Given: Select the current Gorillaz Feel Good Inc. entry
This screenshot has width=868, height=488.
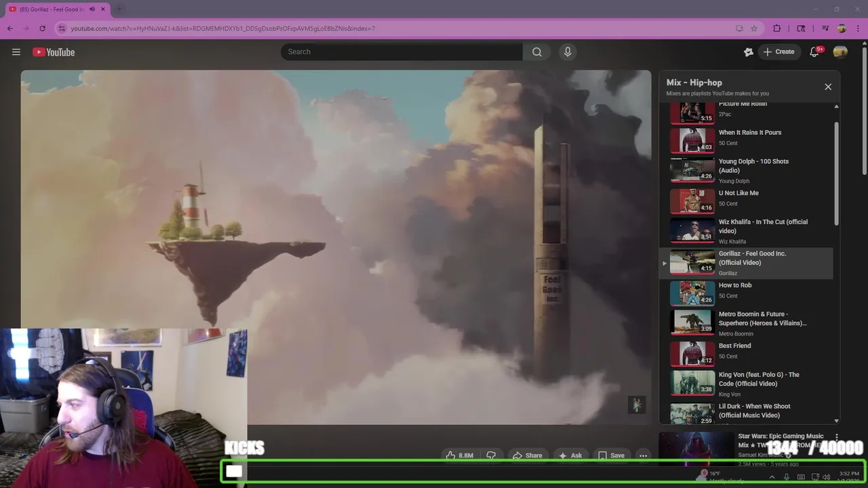Looking at the screenshot, I should [x=747, y=263].
